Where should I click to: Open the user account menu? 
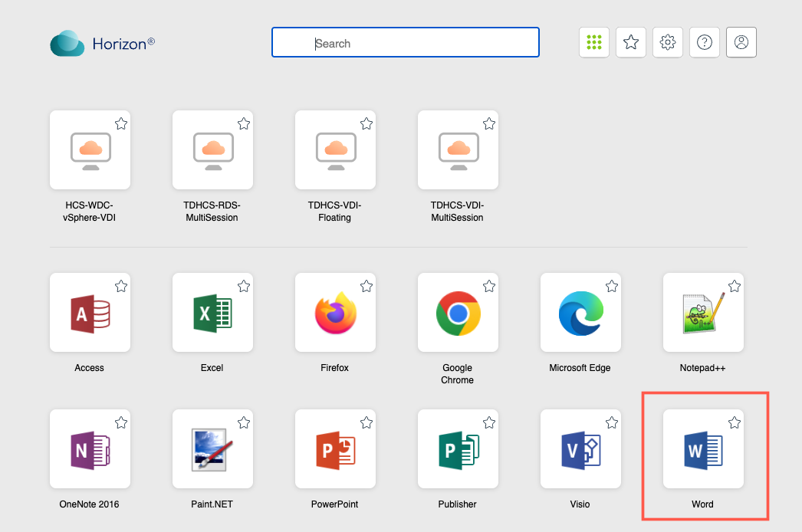pos(741,43)
